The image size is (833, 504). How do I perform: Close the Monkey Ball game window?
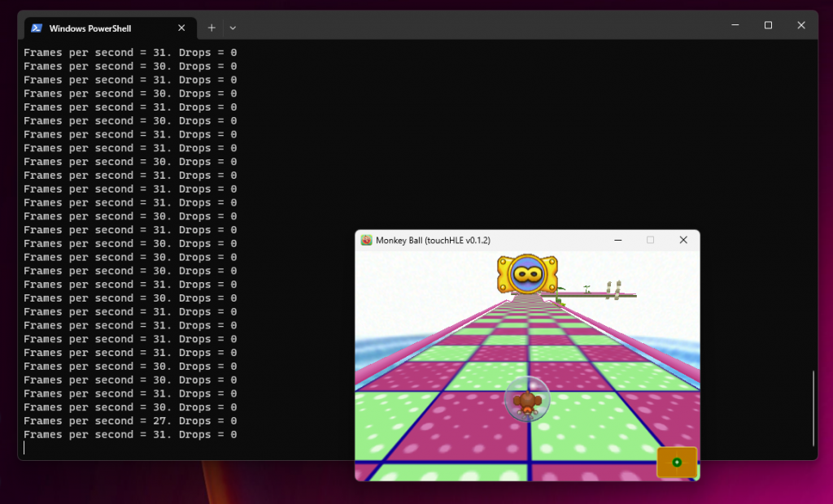pos(683,241)
